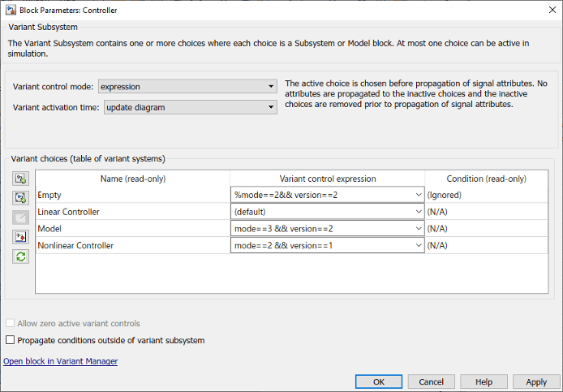Open the Empty row's control expression dropdown
563x392 pixels.
click(x=418, y=195)
